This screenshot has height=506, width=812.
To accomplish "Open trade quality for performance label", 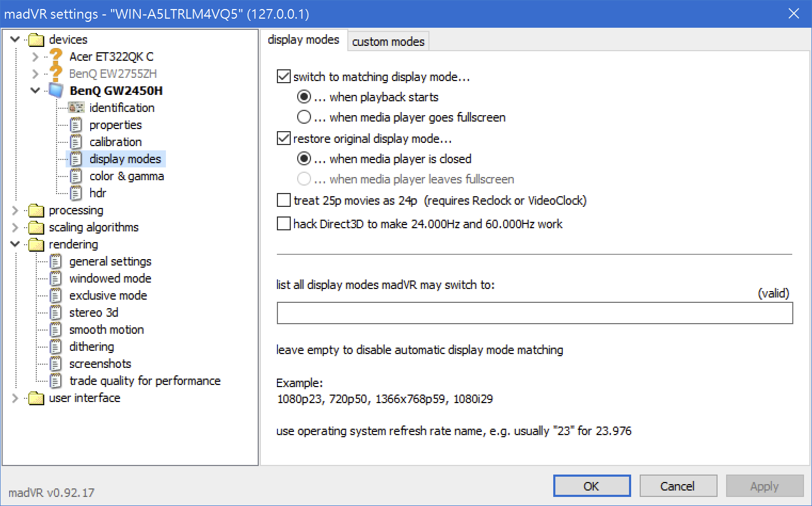I will (145, 381).
